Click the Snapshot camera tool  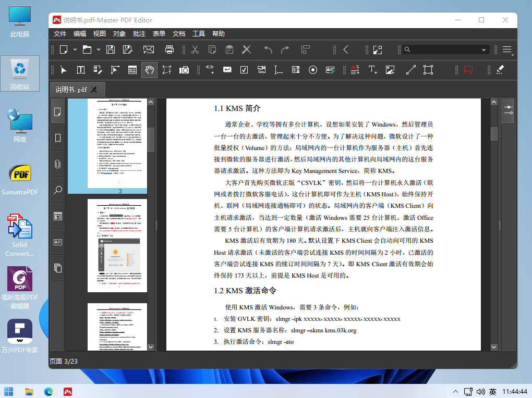point(184,70)
